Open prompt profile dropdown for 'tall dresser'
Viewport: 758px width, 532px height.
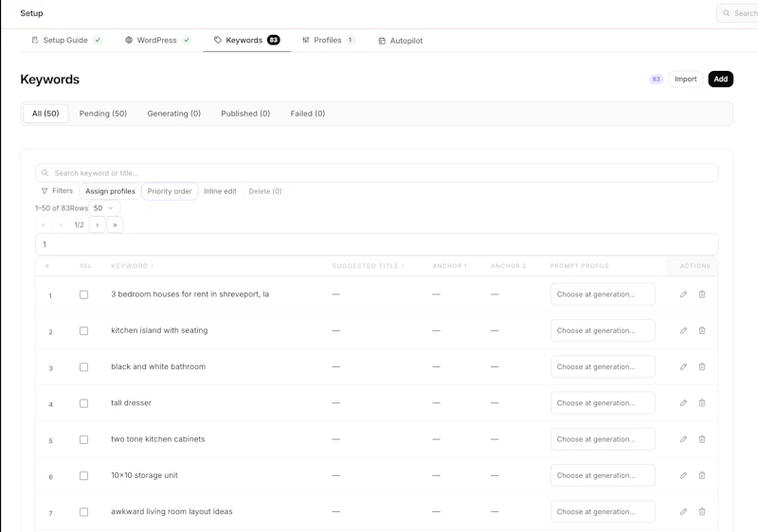[x=603, y=402]
